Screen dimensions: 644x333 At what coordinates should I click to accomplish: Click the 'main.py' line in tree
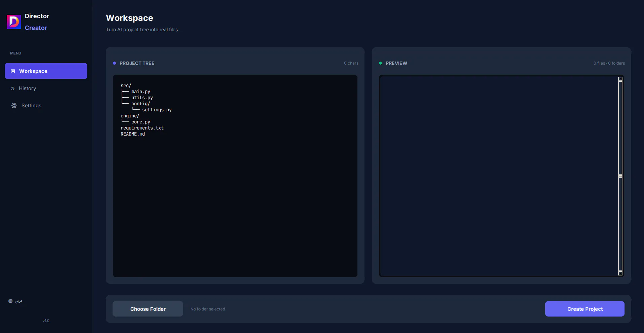(141, 91)
